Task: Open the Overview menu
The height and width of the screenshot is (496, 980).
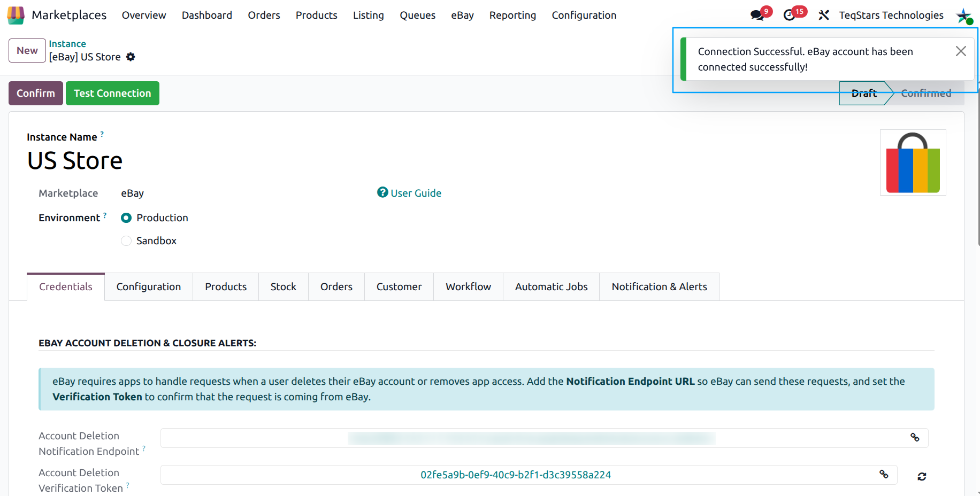Action: [x=144, y=15]
